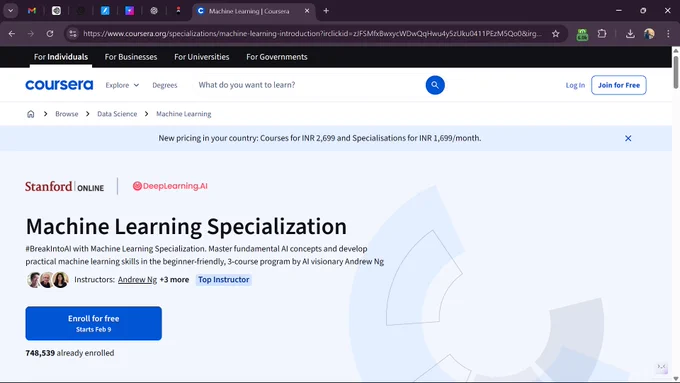Dismiss the new pricing banner
The height and width of the screenshot is (383, 680).
coord(628,138)
